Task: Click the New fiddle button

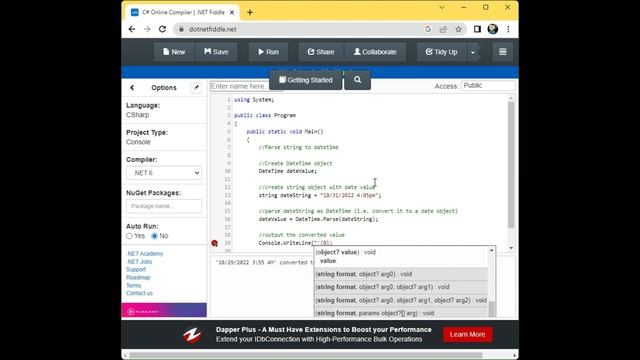Action: [x=174, y=52]
